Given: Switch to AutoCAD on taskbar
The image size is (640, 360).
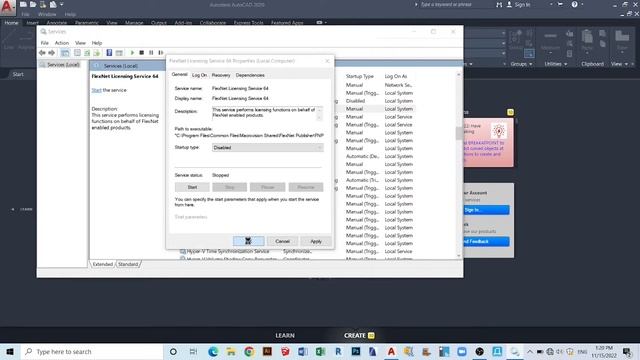Looking at the screenshot, I should [x=391, y=351].
